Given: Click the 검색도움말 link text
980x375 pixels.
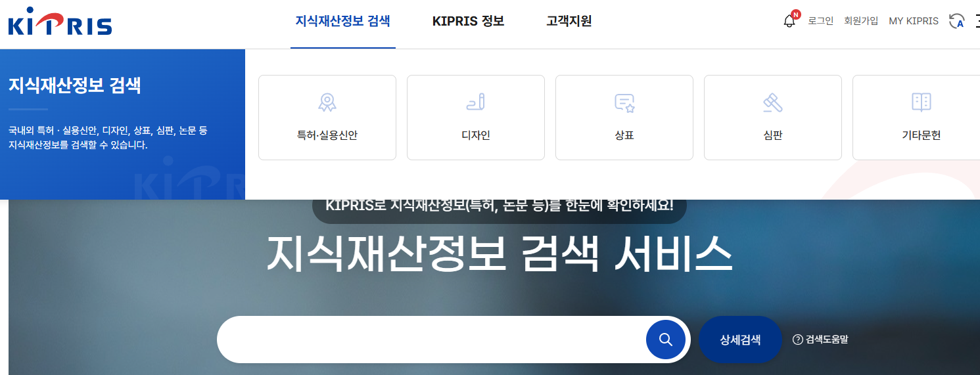Looking at the screenshot, I should (x=827, y=340).
